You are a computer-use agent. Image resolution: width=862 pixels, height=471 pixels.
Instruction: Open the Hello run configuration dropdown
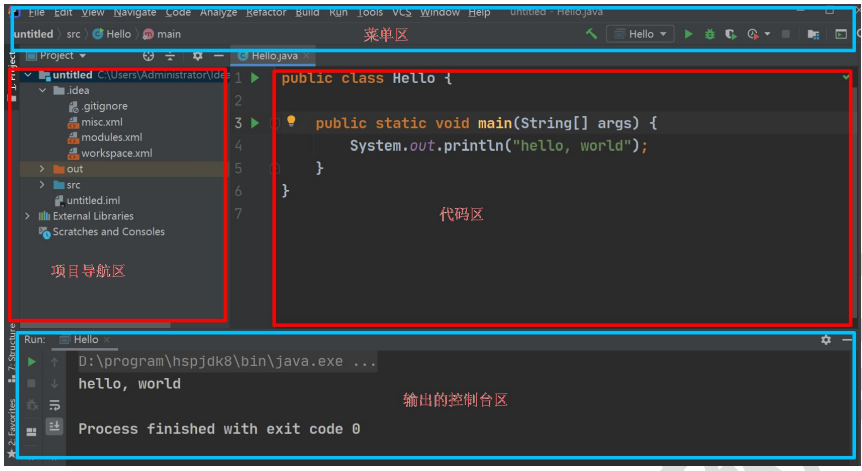[x=640, y=34]
